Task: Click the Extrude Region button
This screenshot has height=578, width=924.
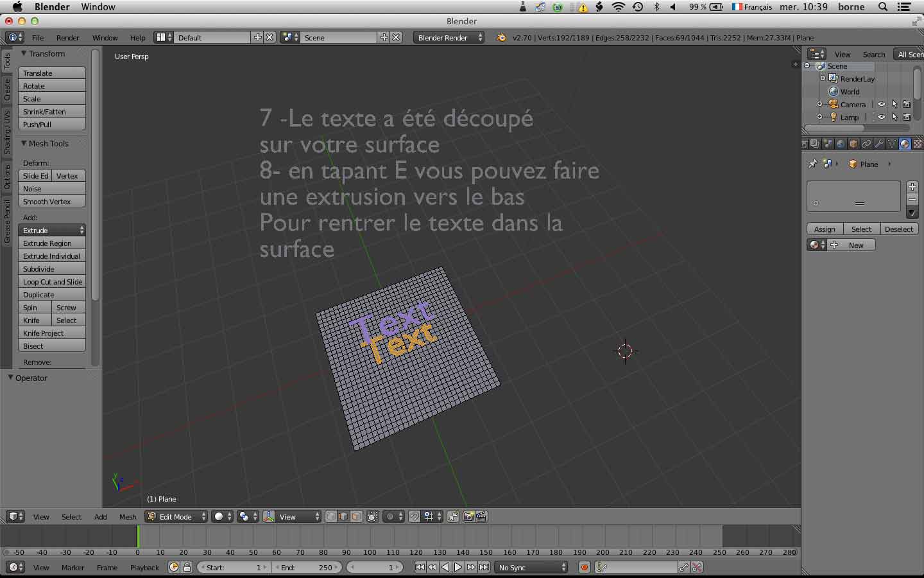Action: (x=51, y=243)
